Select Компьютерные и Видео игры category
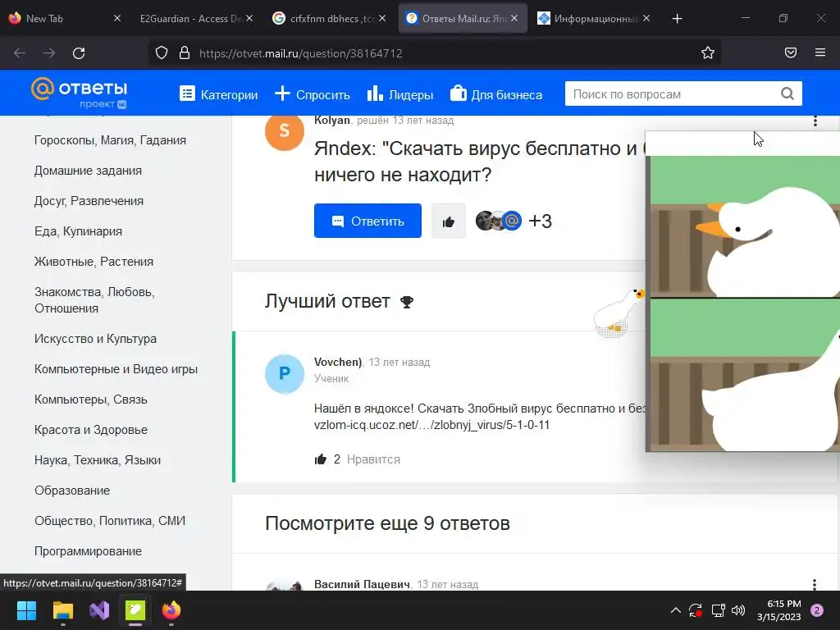Screen dimensions: 840x630 (x=116, y=369)
